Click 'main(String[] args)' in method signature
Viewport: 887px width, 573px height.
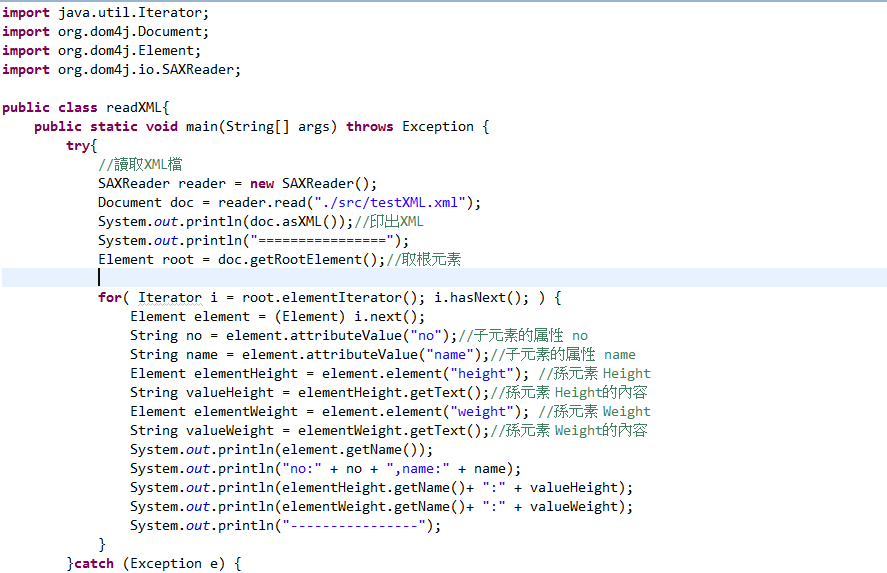[261, 127]
